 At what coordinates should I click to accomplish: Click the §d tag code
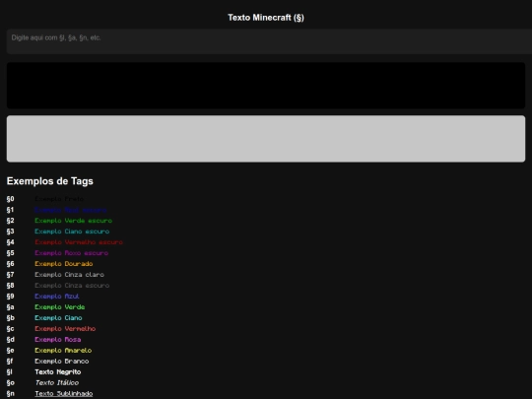[11, 340]
